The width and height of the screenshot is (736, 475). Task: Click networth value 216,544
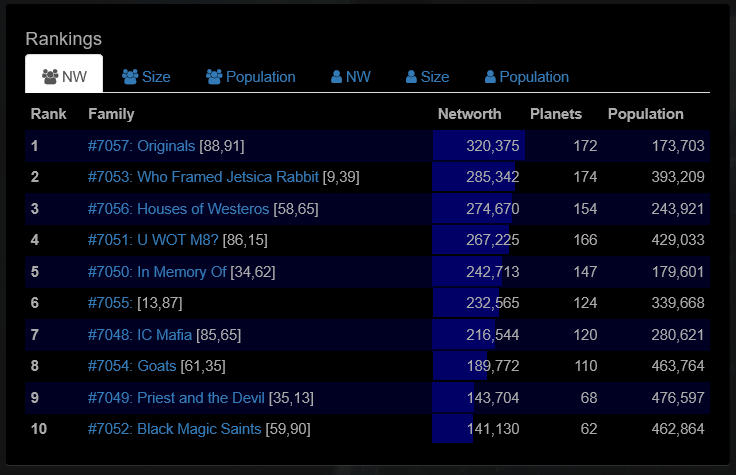[492, 335]
